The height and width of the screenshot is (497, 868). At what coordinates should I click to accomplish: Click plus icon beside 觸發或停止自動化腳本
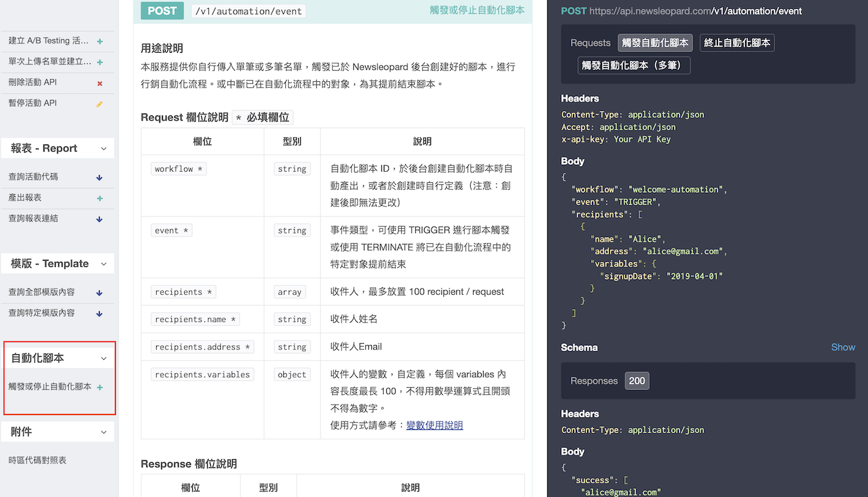[100, 387]
